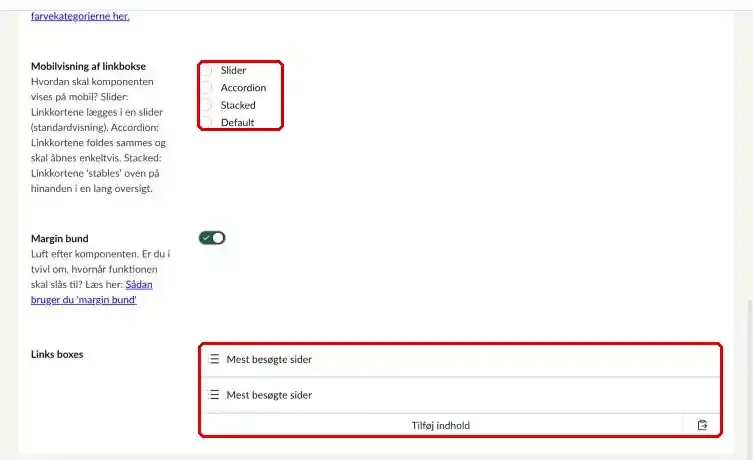Open the Sådan bruger du 'margin bund' link

click(91, 292)
